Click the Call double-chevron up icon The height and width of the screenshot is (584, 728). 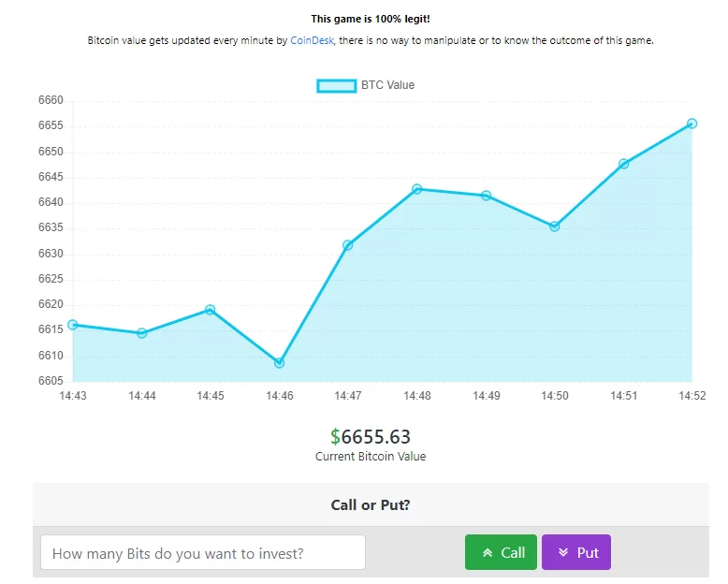(x=487, y=553)
